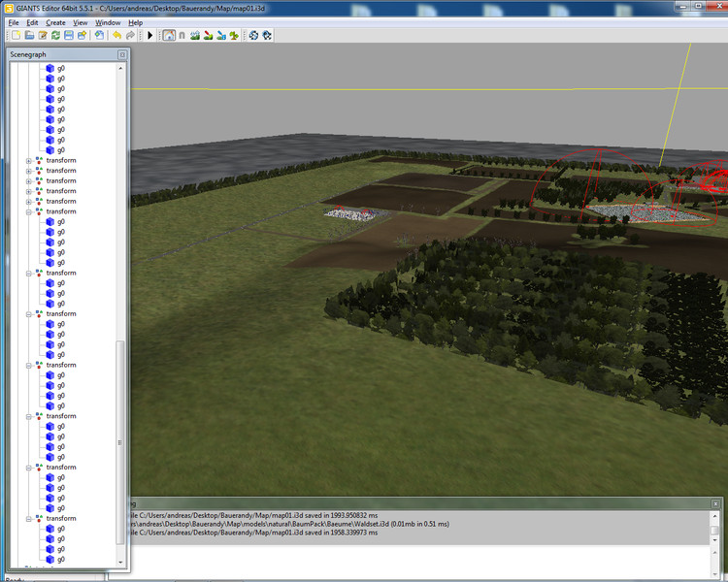Collapse the transform node with three g0 children

tap(29, 274)
